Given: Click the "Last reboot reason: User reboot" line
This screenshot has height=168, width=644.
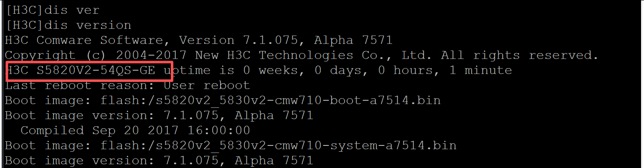Looking at the screenshot, I should pos(127,85).
